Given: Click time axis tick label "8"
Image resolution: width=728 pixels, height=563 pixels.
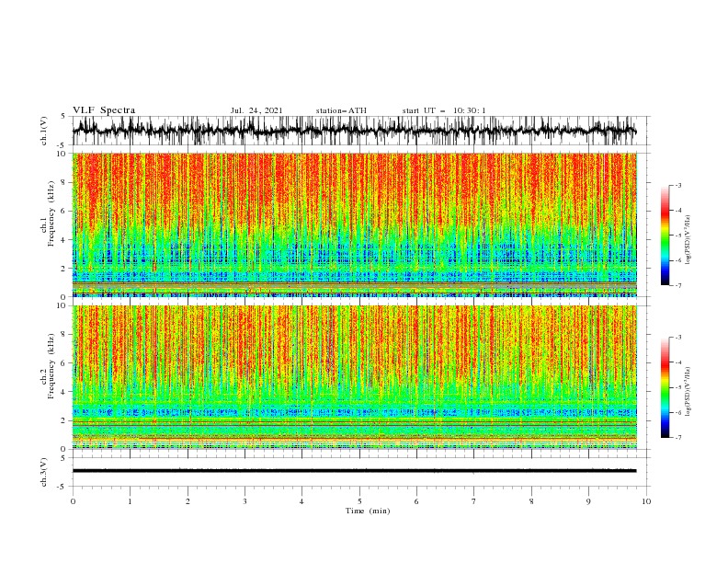Looking at the screenshot, I should (531, 501).
